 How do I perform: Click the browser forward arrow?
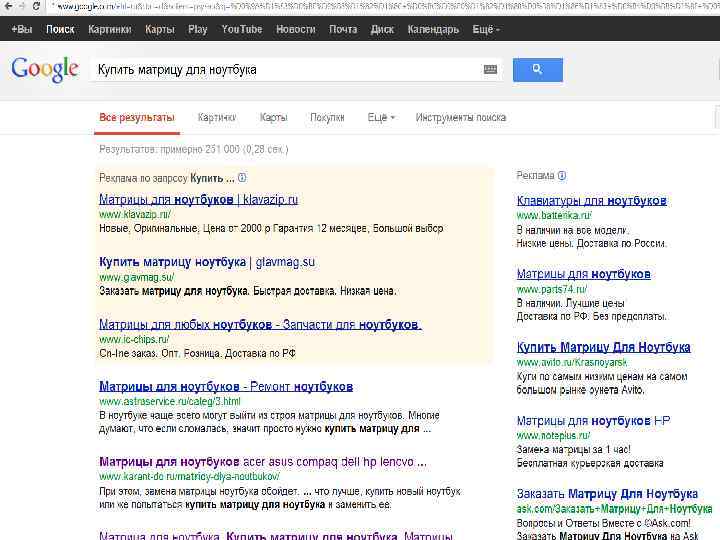pos(21,6)
